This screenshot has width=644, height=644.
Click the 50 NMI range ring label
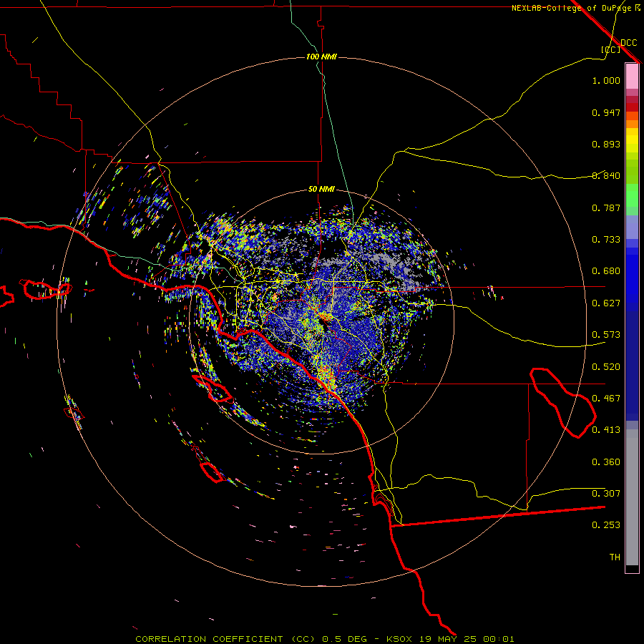pos(321,189)
